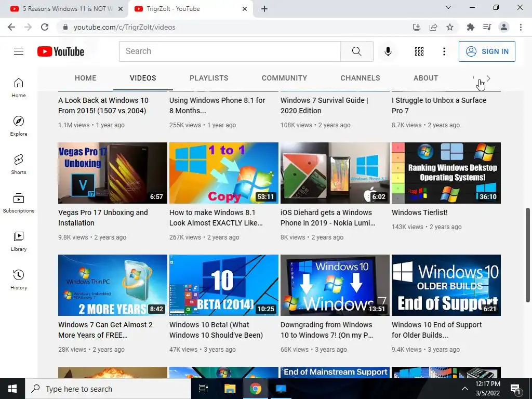
Task: Open Vegas Pro 17 Unboxing thumbnail
Action: point(113,172)
